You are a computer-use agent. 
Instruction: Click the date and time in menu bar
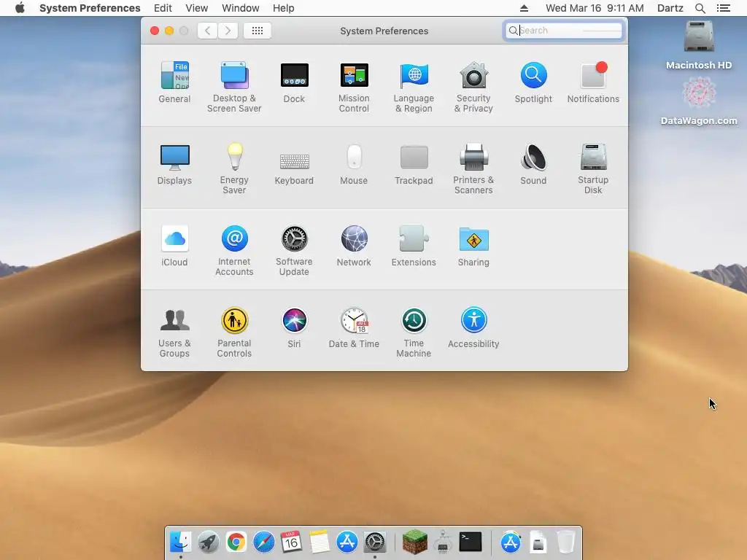click(x=595, y=8)
